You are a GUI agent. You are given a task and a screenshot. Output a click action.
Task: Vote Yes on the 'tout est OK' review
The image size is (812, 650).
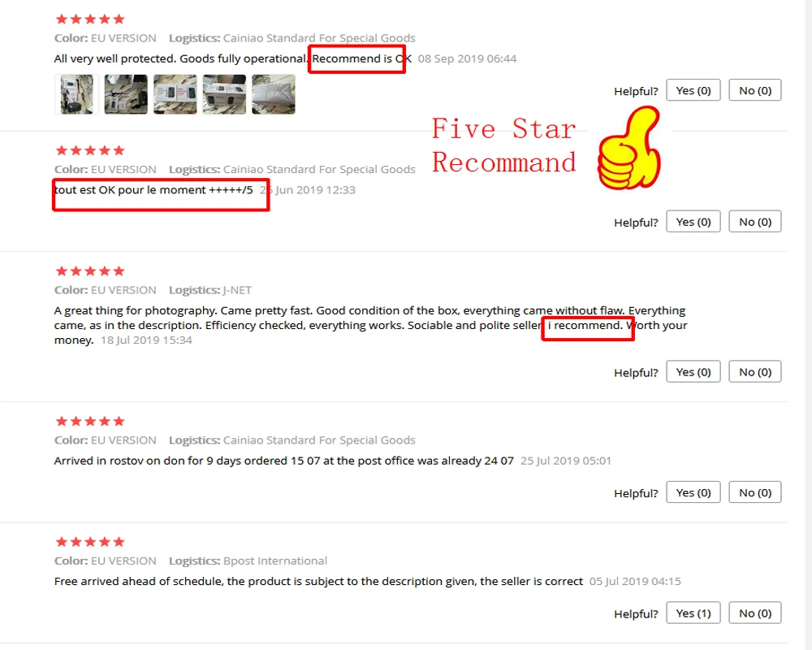693,222
